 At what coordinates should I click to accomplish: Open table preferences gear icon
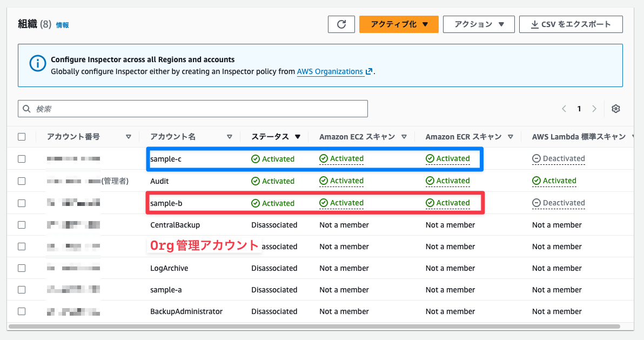(x=615, y=109)
